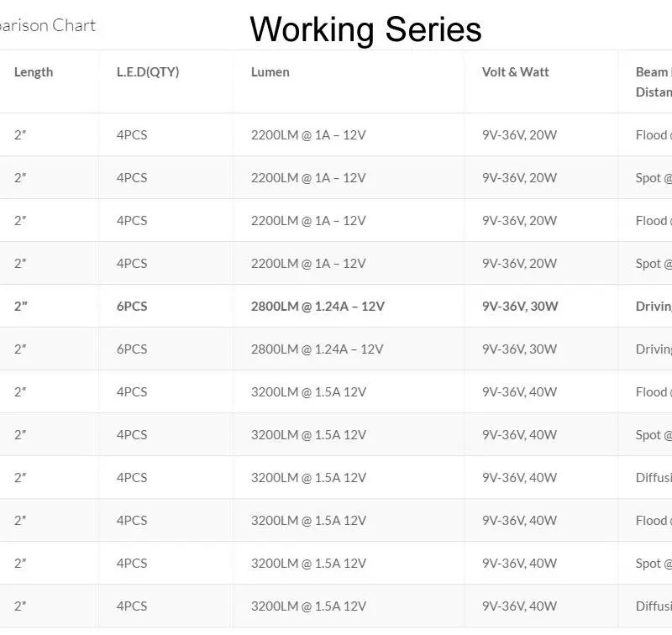This screenshot has width=672, height=635.
Task: Select the bold 2800LM @ 1.24A – 12V cell
Action: coord(318,307)
